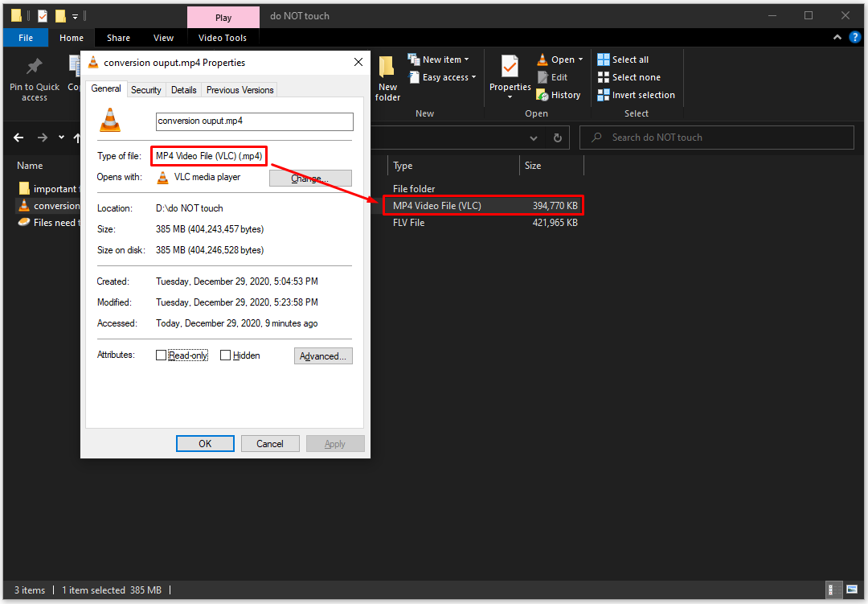Select the General tab in Properties

pos(106,88)
